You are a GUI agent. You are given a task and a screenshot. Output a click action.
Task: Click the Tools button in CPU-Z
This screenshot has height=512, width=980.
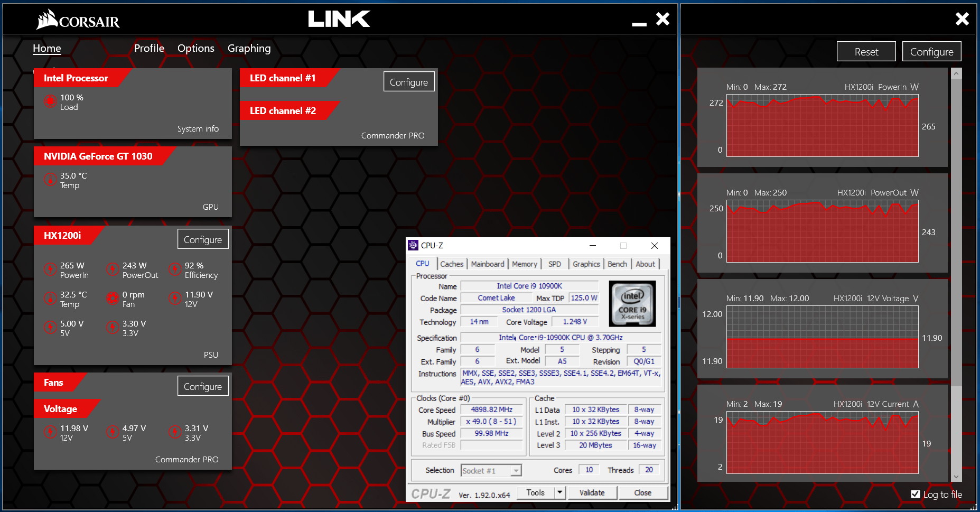tap(535, 492)
